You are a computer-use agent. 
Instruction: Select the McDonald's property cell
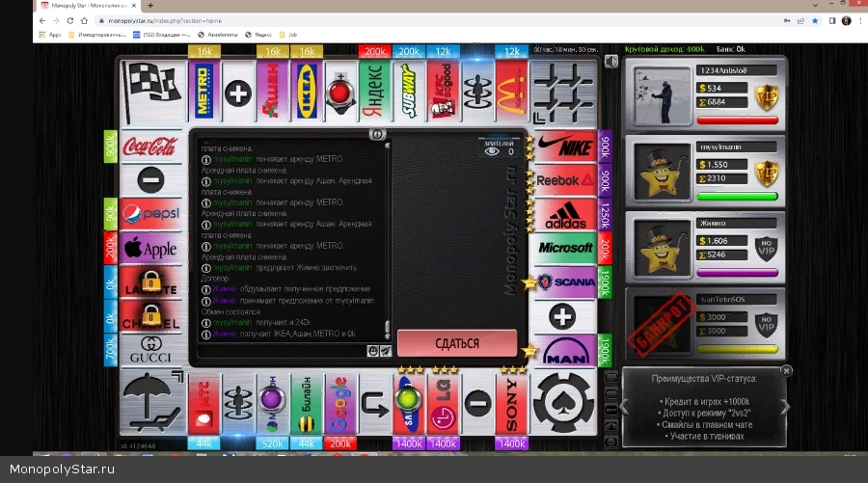point(511,92)
